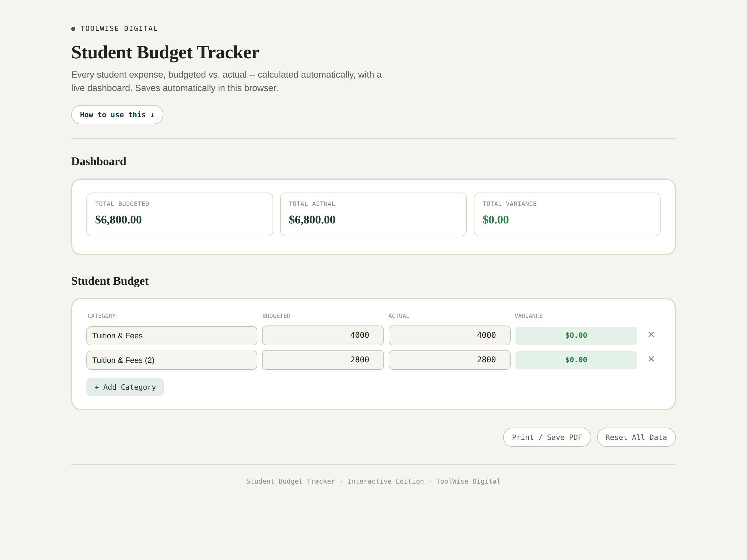
Task: Click the footer Interactive Edition text
Action: 385,481
